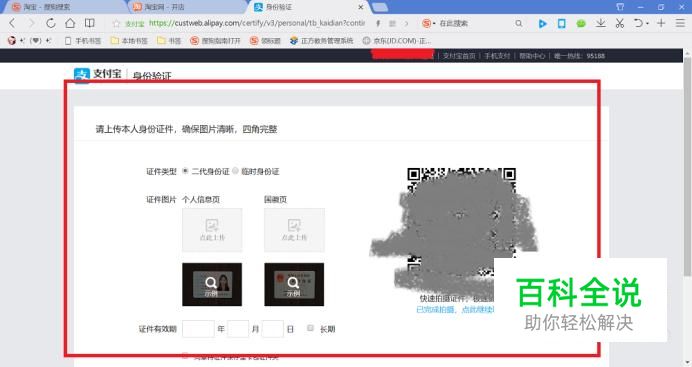Star this page as a favorite
The image size is (692, 367).
[116, 23]
